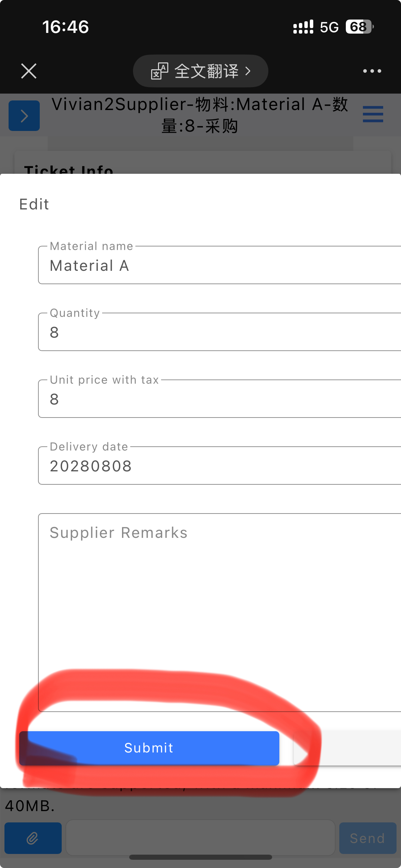Focus the message box beside Send
This screenshot has width=401, height=868.
click(200, 838)
